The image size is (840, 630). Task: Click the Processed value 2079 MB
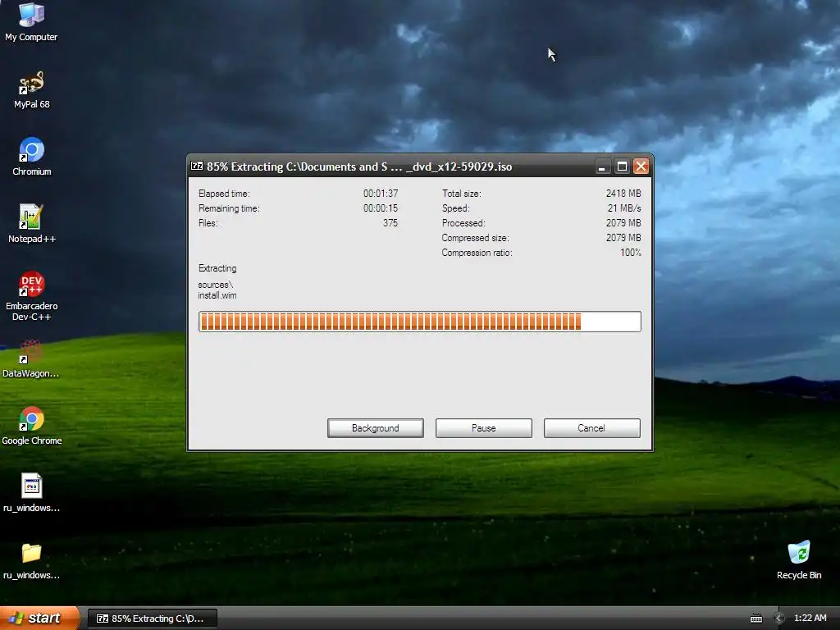(623, 223)
